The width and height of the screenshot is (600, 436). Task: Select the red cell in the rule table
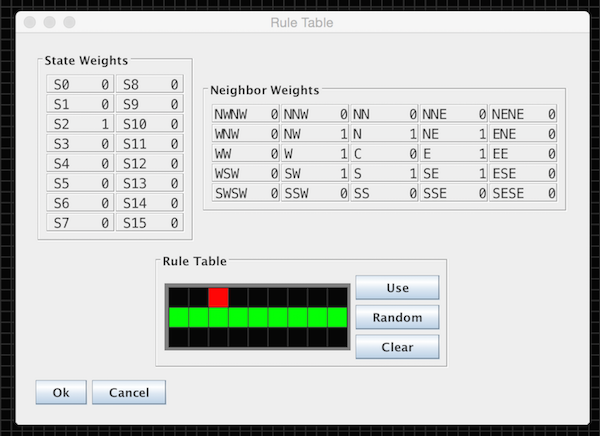pos(218,297)
